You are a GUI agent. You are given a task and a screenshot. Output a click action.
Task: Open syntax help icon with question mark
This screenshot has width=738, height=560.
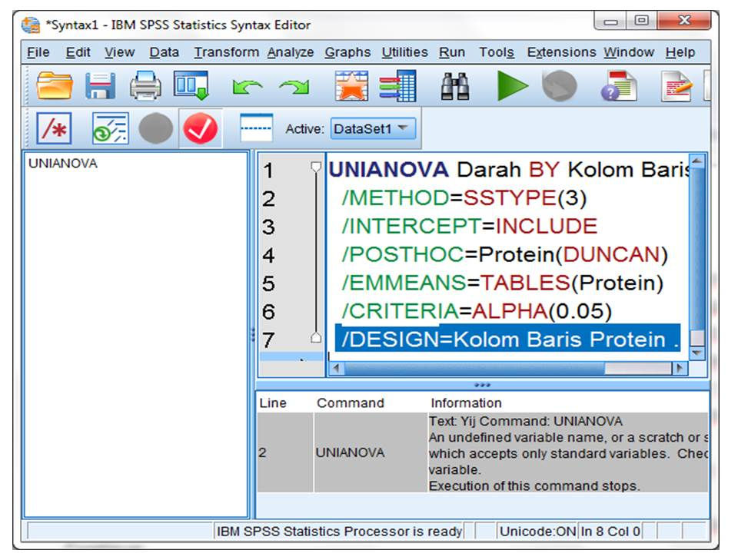[618, 85]
